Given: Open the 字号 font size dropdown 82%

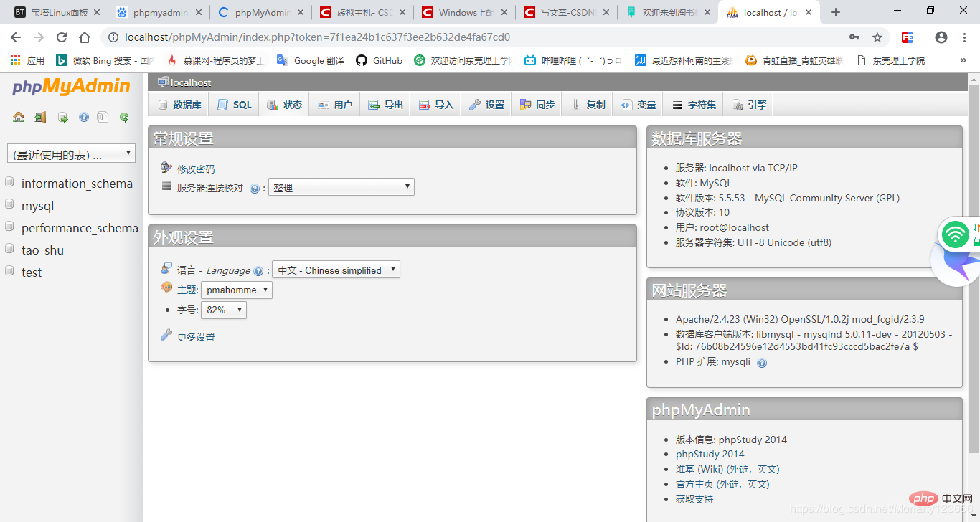Looking at the screenshot, I should coord(224,310).
